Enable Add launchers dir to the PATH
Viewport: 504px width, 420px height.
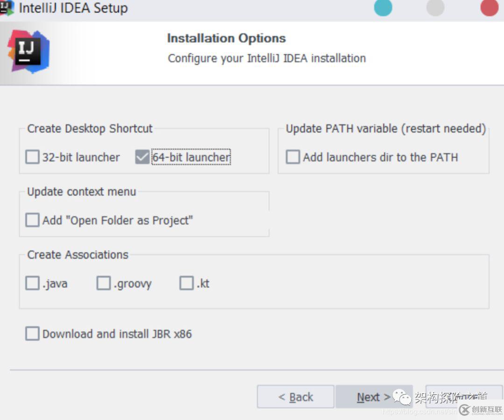(293, 157)
